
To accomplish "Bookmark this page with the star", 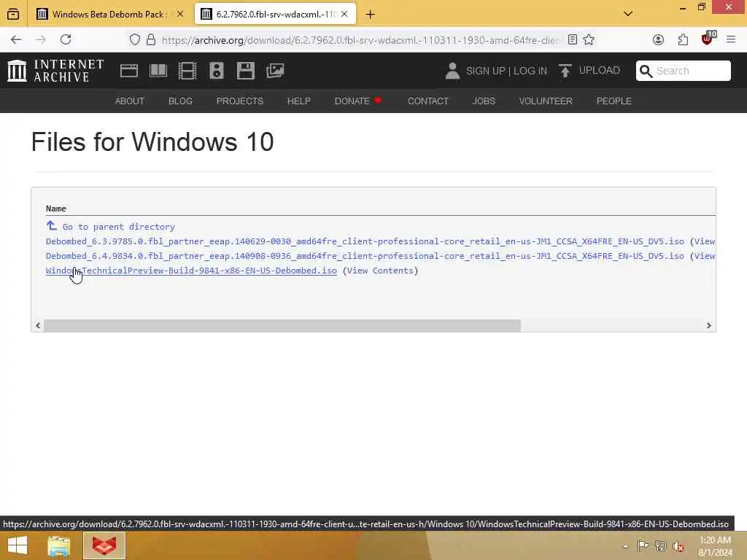I will (x=589, y=39).
